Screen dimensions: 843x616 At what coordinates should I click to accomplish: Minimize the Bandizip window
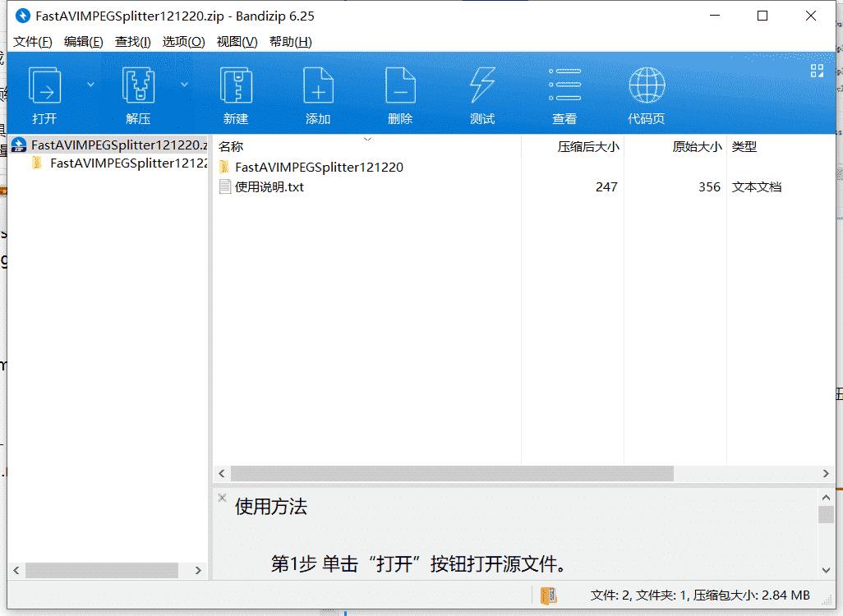point(715,16)
